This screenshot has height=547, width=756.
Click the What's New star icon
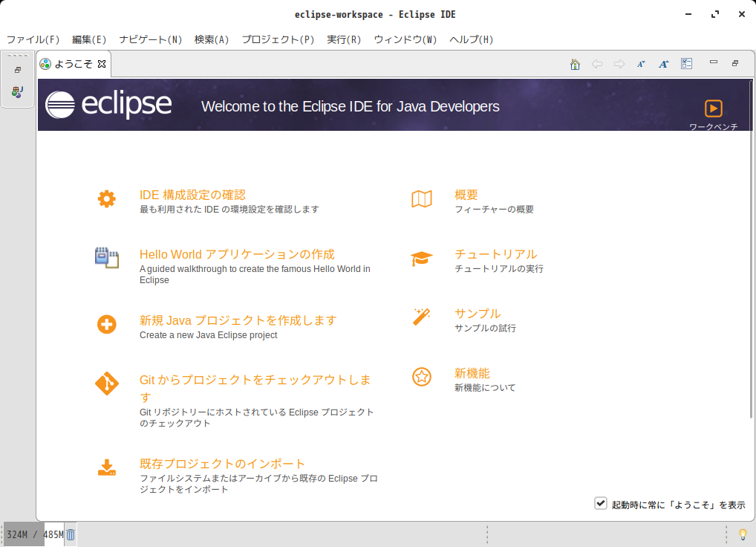coord(422,377)
